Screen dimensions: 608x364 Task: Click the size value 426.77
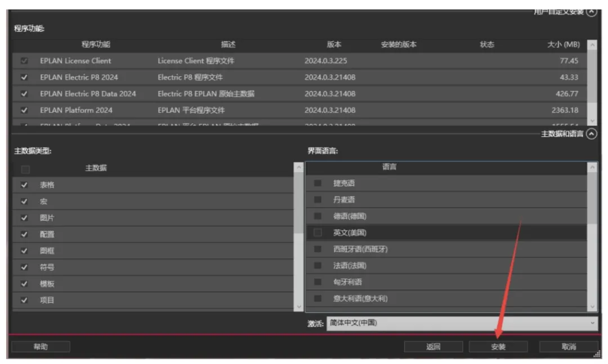567,94
